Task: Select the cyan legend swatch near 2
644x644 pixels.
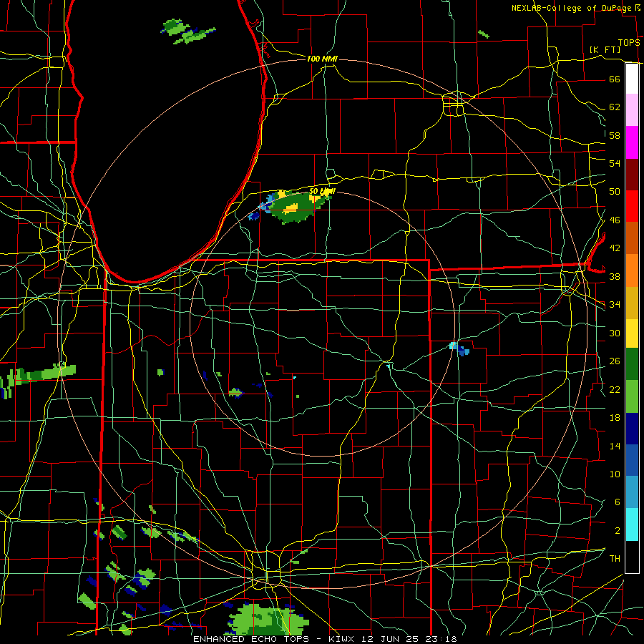Action: (632, 525)
